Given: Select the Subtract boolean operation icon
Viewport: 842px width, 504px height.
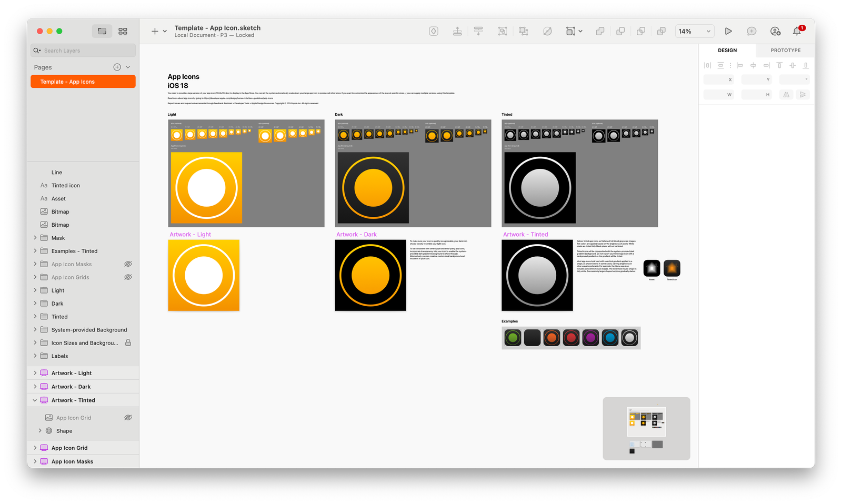Looking at the screenshot, I should [x=620, y=31].
